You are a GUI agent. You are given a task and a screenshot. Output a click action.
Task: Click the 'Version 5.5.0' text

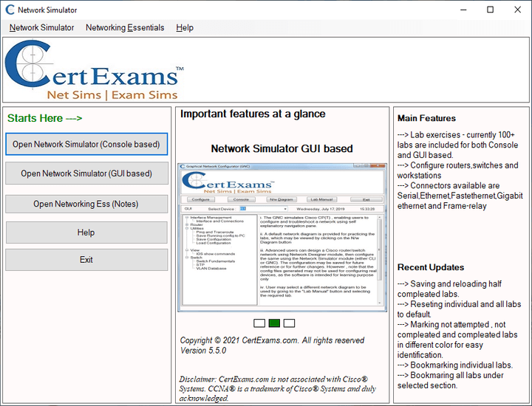tap(203, 351)
